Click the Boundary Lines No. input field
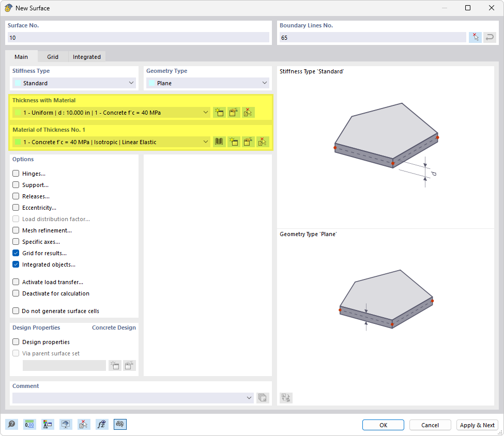This screenshot has width=504, height=436. pos(373,37)
